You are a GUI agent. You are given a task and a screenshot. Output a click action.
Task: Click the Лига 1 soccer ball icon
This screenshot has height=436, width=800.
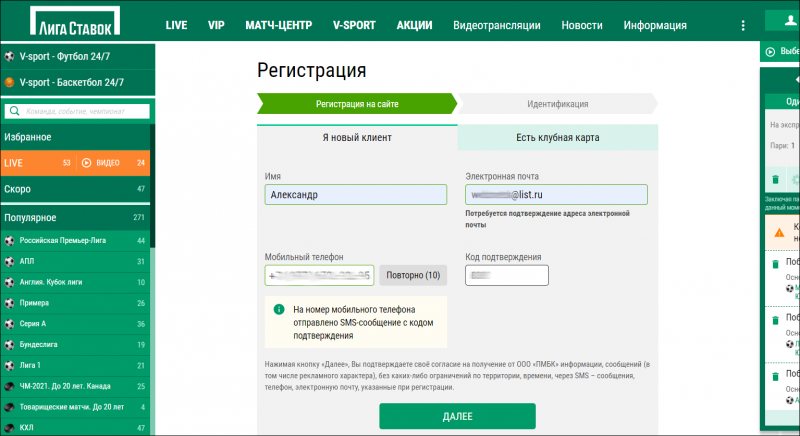pyautogui.click(x=9, y=366)
